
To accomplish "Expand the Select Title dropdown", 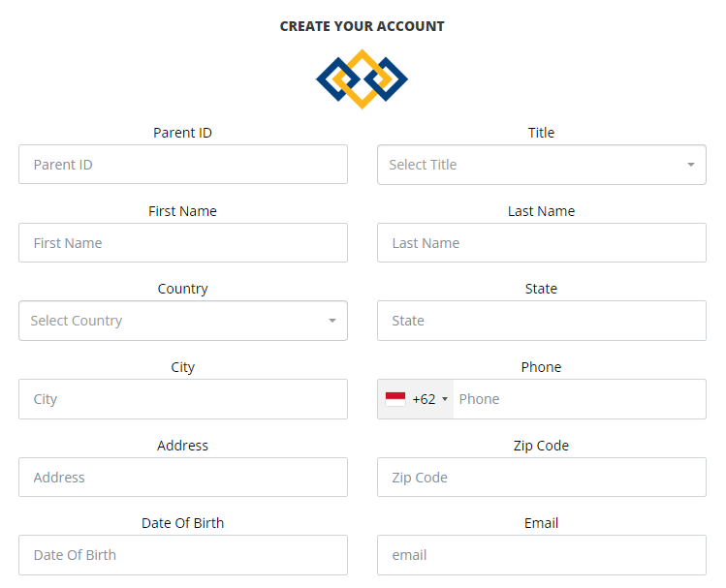I will [x=541, y=165].
